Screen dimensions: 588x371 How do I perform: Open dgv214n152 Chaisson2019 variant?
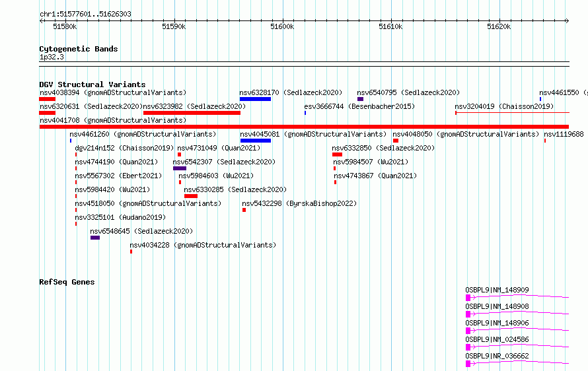point(124,148)
